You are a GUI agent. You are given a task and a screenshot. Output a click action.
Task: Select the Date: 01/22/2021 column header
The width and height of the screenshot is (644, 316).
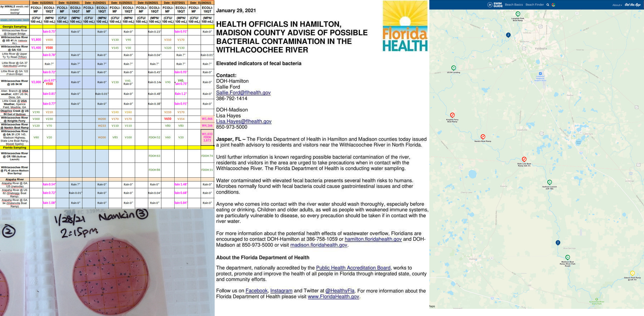(x=43, y=3)
